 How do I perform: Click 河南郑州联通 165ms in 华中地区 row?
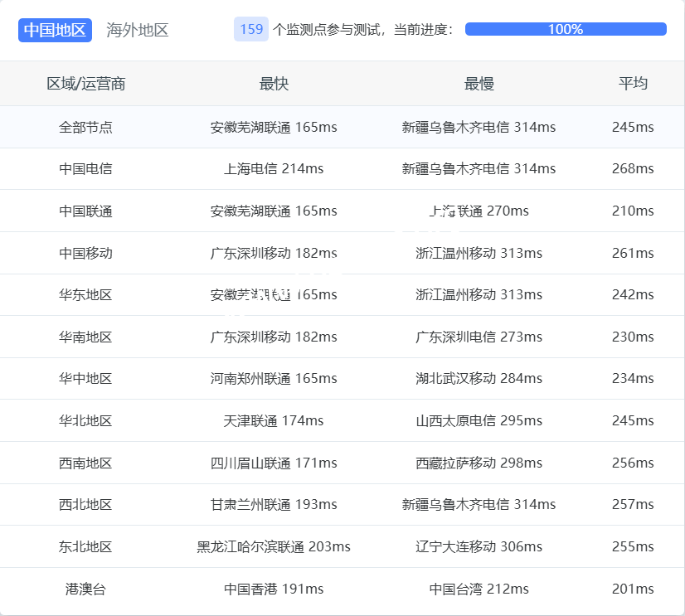[274, 379]
